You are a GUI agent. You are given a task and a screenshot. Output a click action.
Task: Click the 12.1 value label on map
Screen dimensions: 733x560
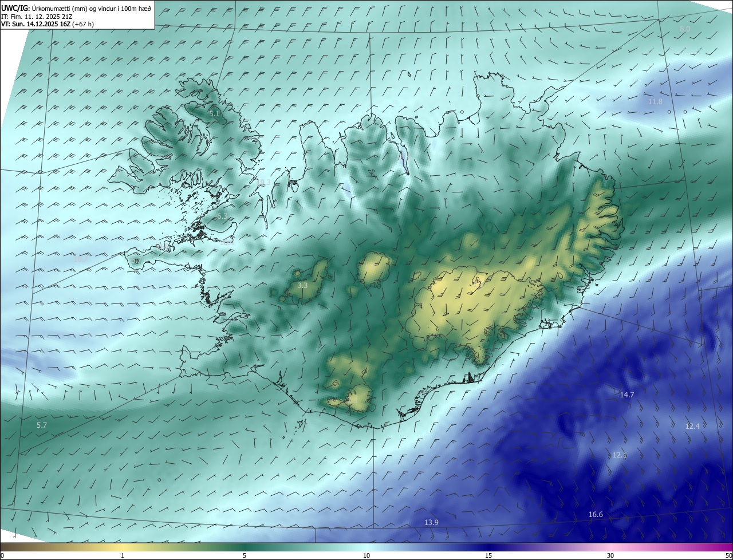point(620,455)
